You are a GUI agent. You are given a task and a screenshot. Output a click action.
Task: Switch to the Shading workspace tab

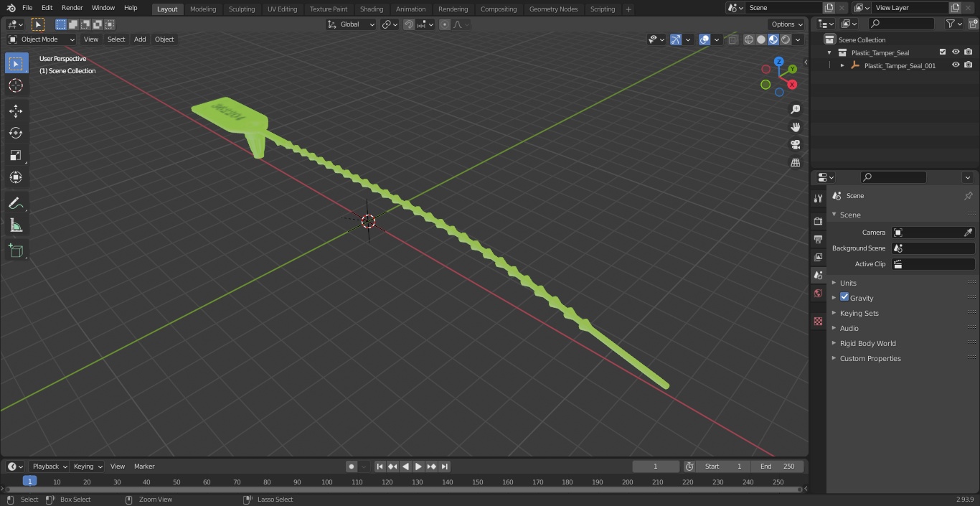coord(372,9)
